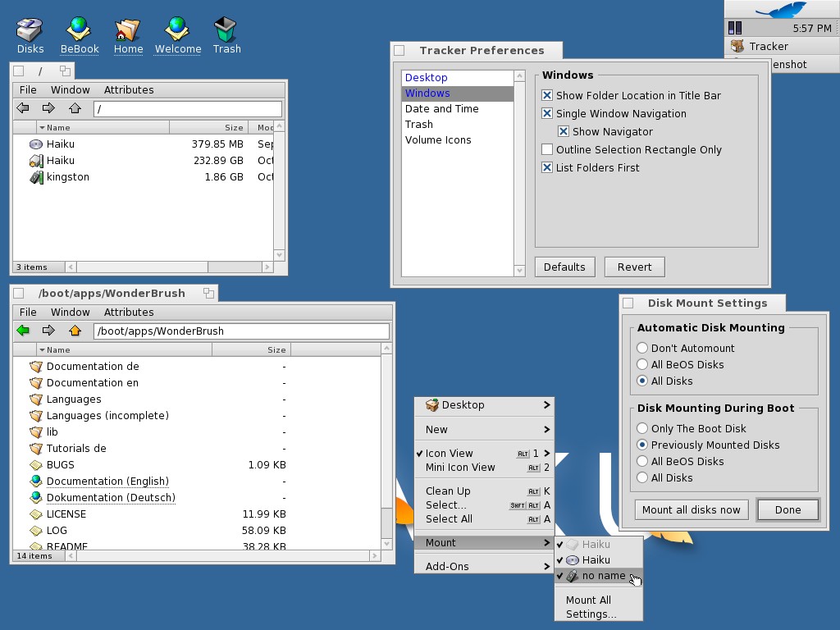Open the Trash desktop icon

(226, 31)
